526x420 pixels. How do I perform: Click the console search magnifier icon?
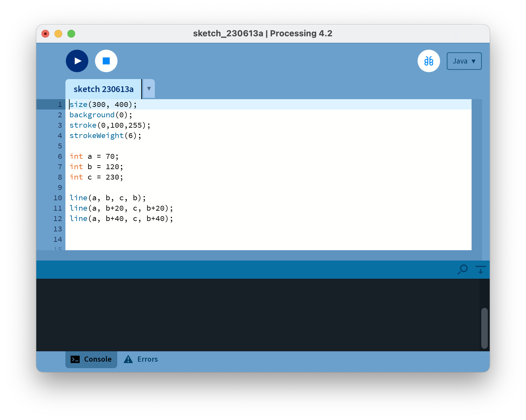click(463, 269)
